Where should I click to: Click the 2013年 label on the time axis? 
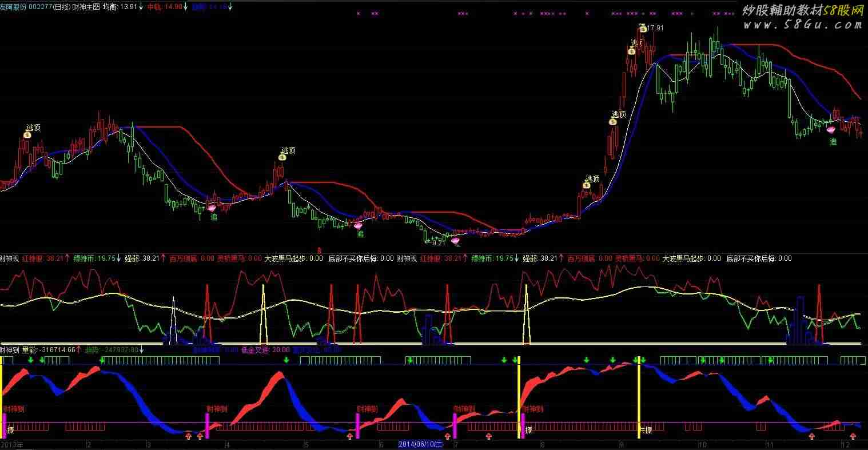pos(11,444)
